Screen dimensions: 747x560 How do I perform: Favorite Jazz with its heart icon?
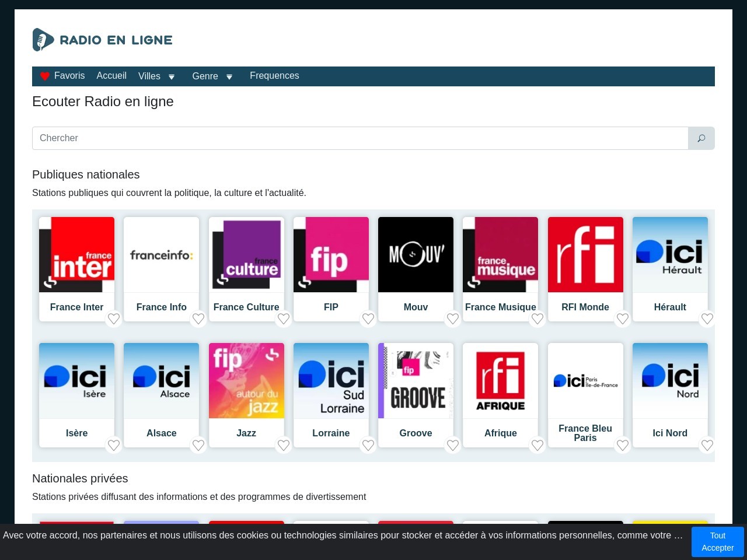pos(284,445)
